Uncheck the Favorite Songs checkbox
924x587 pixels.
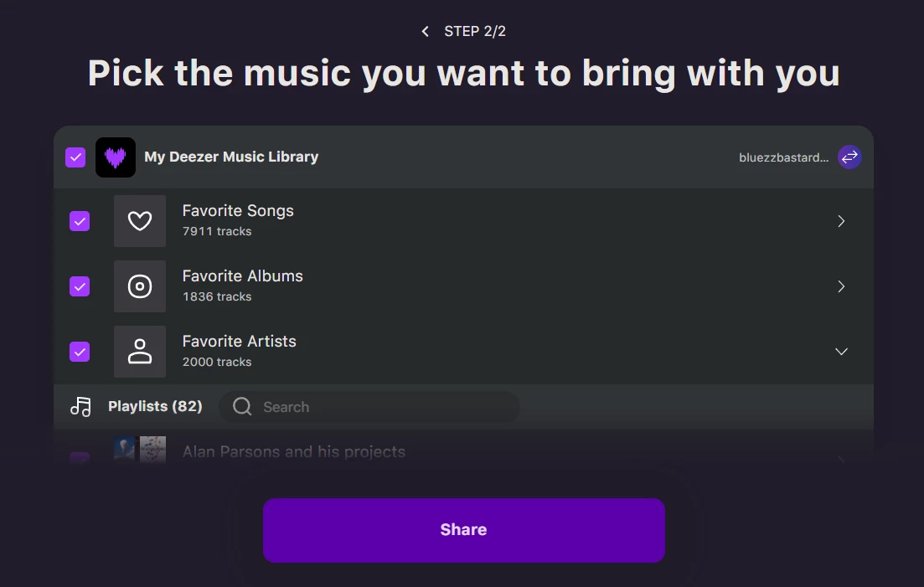tap(80, 221)
